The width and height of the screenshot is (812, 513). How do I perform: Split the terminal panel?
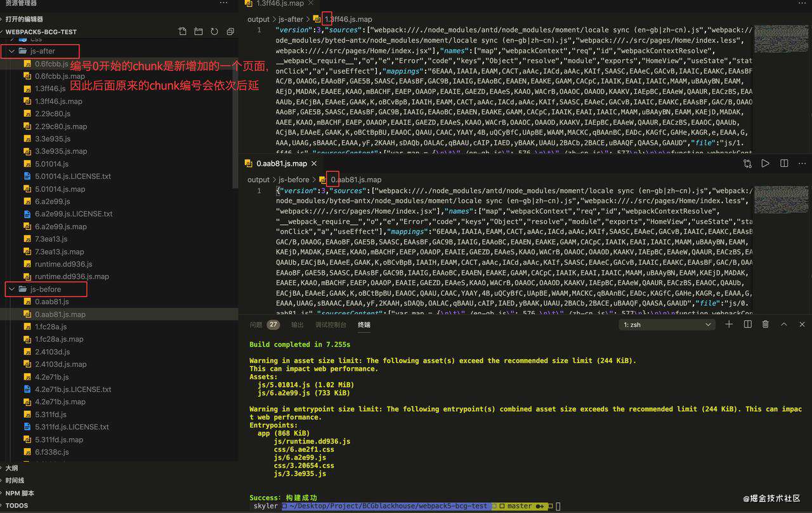(x=748, y=324)
